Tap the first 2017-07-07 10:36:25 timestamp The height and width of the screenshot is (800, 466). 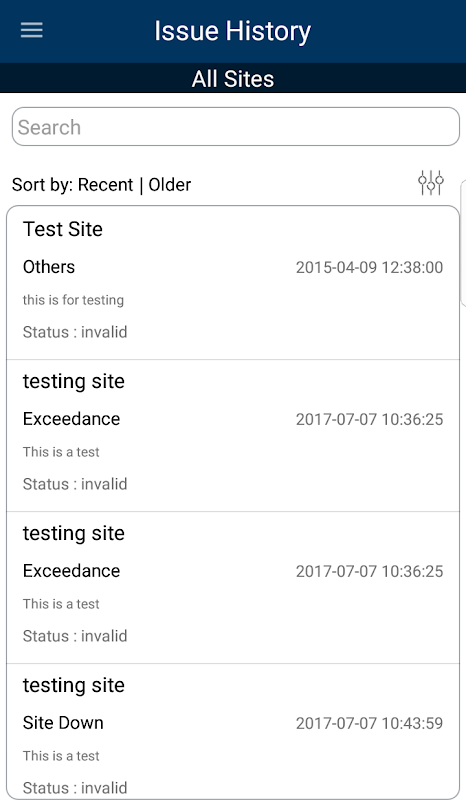370,419
